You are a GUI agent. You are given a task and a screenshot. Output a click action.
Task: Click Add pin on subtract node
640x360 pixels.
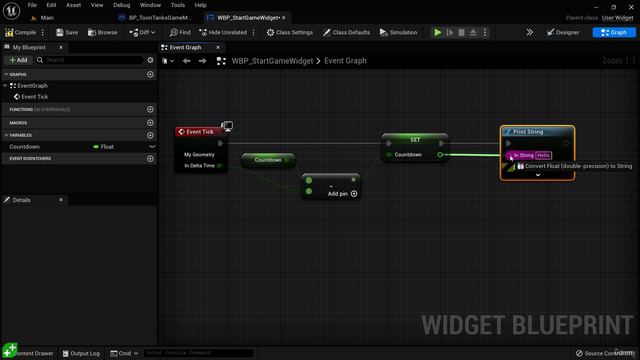pos(342,193)
